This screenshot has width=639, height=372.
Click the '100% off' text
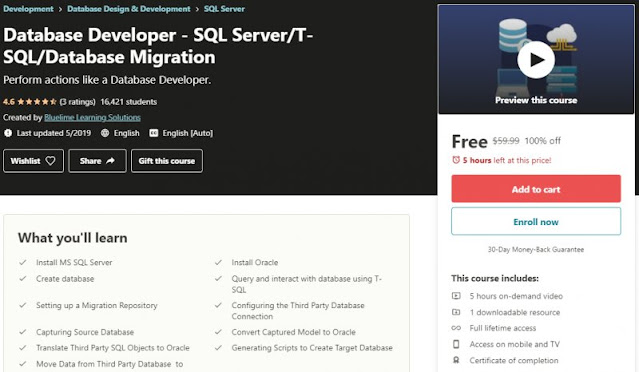[x=542, y=141]
